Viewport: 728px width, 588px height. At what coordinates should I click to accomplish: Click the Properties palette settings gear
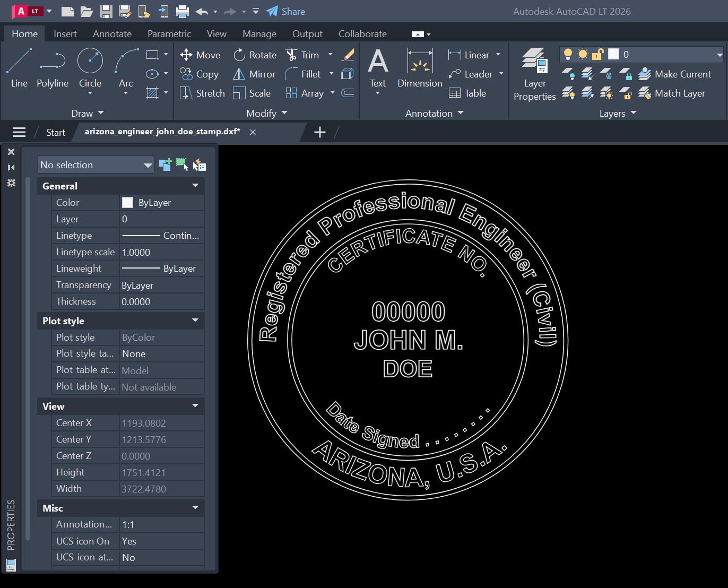[x=11, y=183]
